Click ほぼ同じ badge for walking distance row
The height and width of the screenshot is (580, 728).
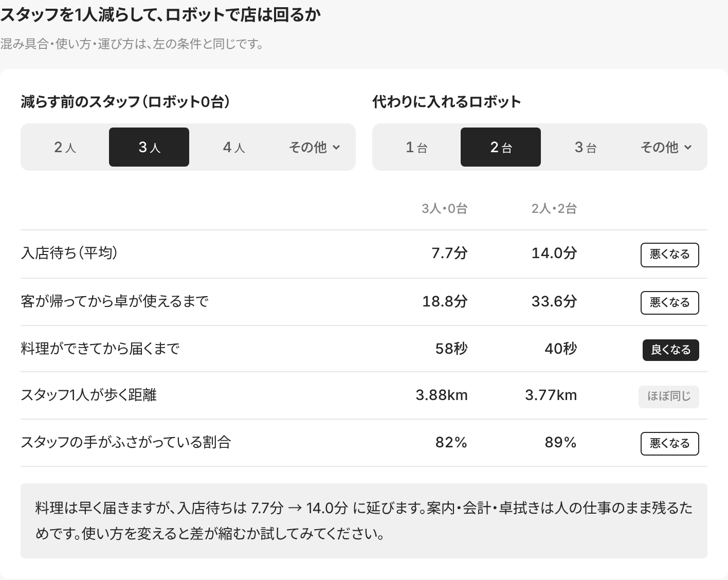tap(668, 396)
